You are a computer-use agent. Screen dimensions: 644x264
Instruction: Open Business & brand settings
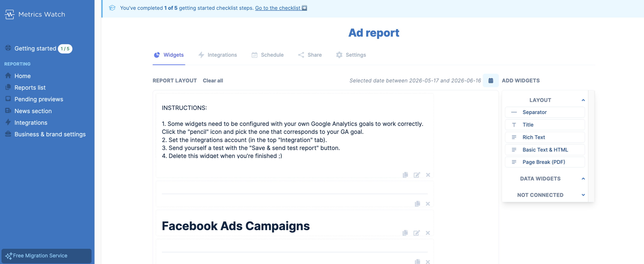click(x=50, y=134)
